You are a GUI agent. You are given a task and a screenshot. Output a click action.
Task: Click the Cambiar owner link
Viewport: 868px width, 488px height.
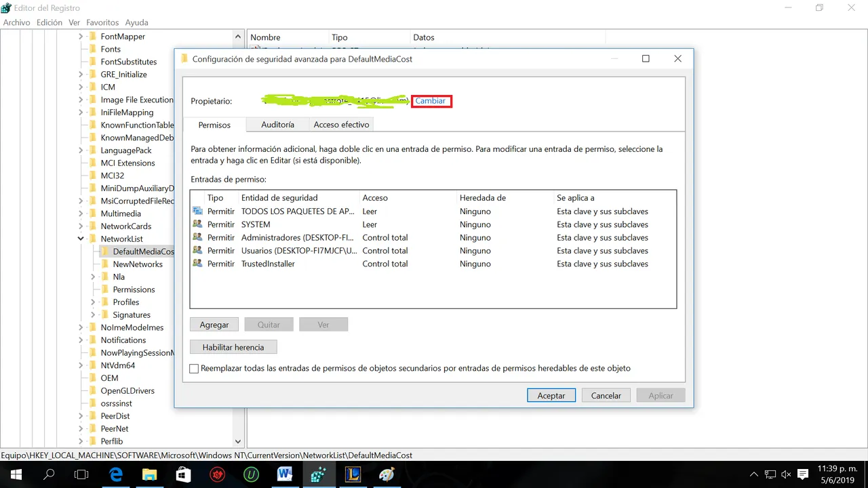coord(431,101)
